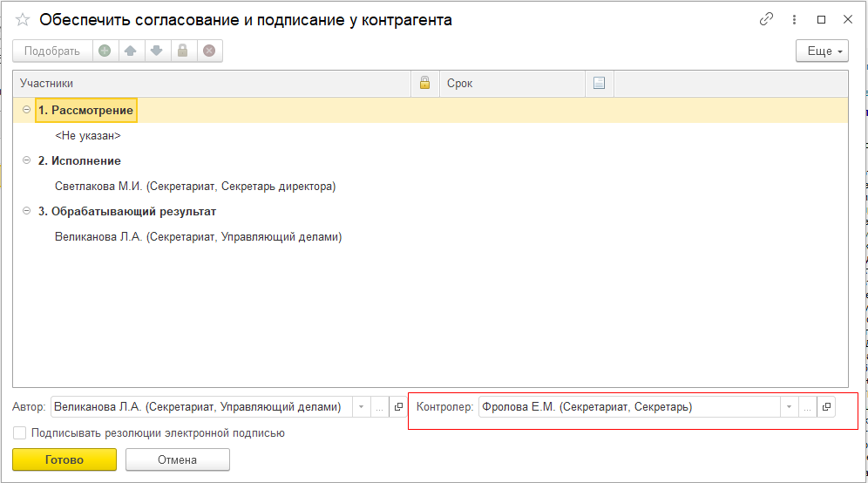Image resolution: width=868 pixels, height=483 pixels.
Task: Copy link using chain icon
Action: click(767, 19)
